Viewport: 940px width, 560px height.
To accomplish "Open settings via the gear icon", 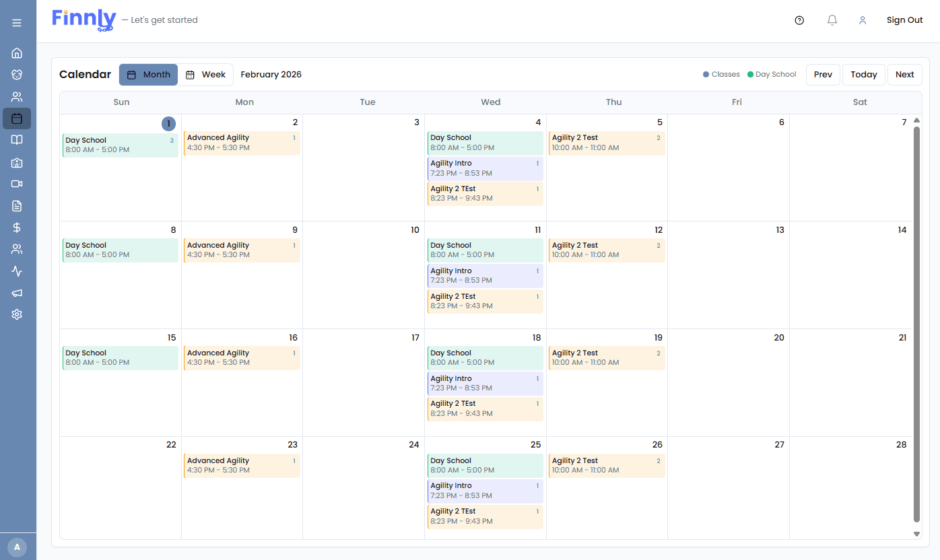I will coord(17,314).
